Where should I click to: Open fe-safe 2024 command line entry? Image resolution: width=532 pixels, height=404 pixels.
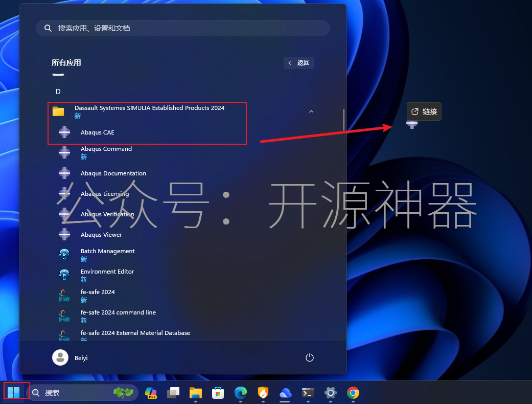[x=183, y=316]
